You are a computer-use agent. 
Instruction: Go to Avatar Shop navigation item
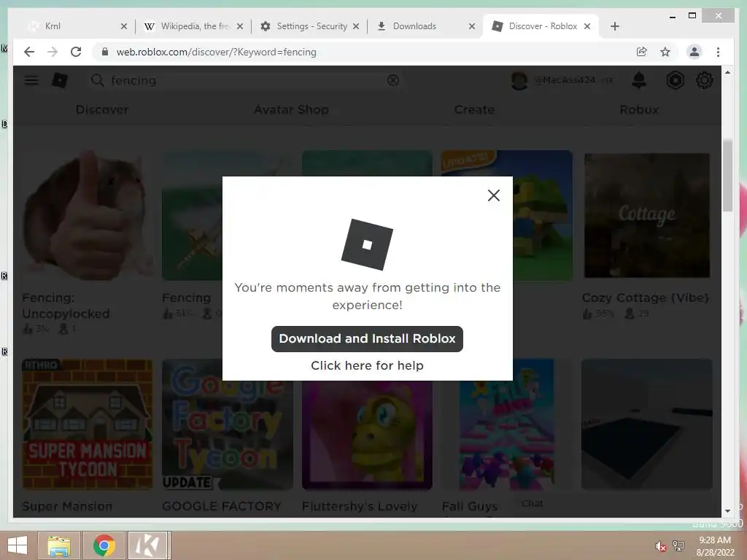[291, 109]
